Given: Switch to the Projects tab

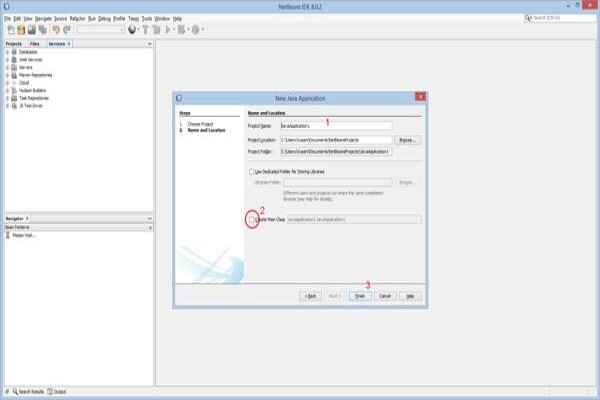Looking at the screenshot, I should click(14, 44).
